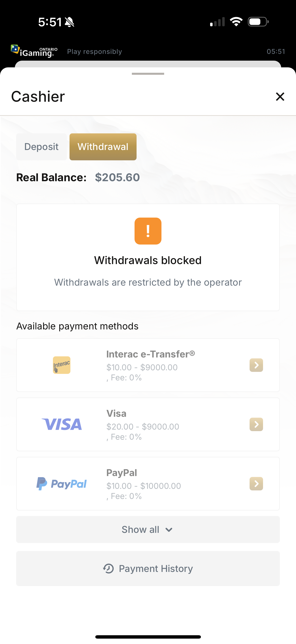Tap the Interac logo icon

tap(62, 365)
